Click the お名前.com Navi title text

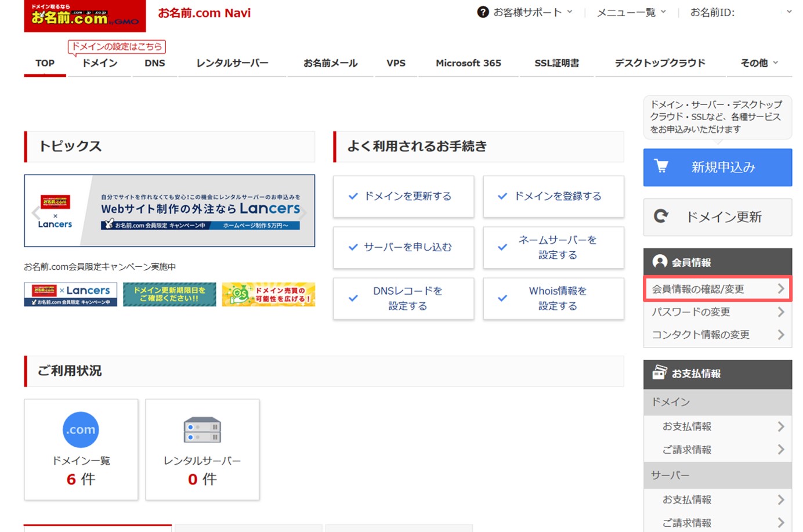point(204,13)
